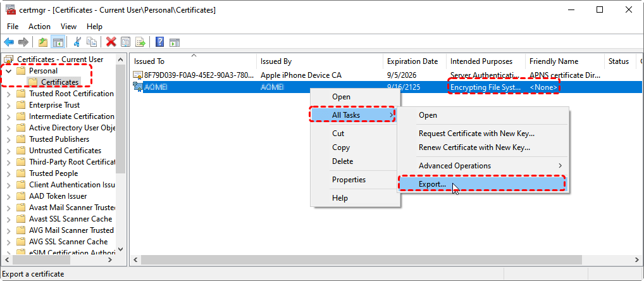Open Advanced Operations submenu entry
This screenshot has width=644, height=281.
pos(454,166)
